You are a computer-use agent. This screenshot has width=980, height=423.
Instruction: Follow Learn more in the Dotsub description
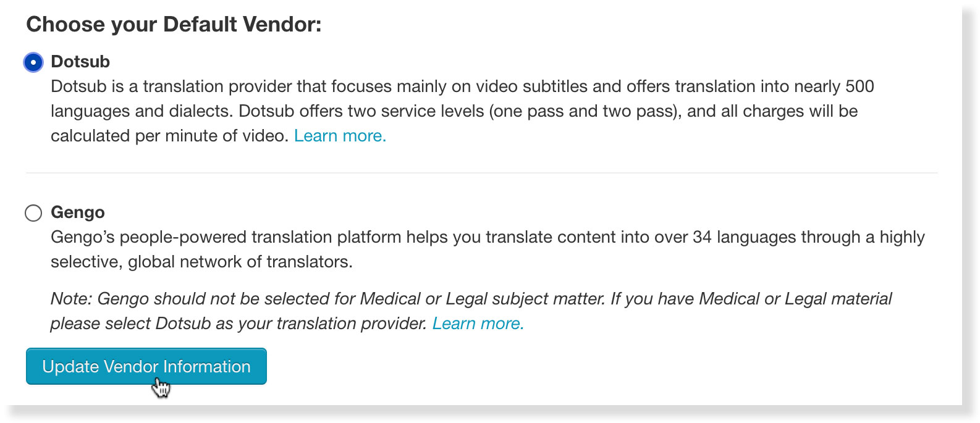tap(340, 135)
